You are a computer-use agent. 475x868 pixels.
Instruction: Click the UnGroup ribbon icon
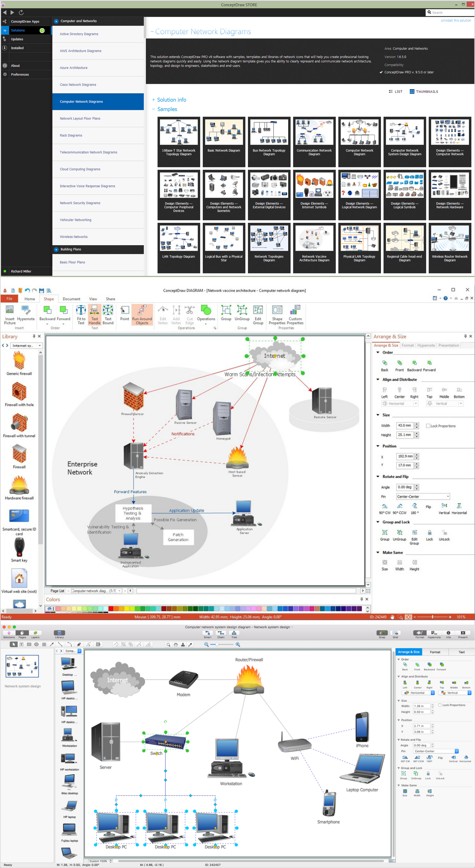(242, 313)
